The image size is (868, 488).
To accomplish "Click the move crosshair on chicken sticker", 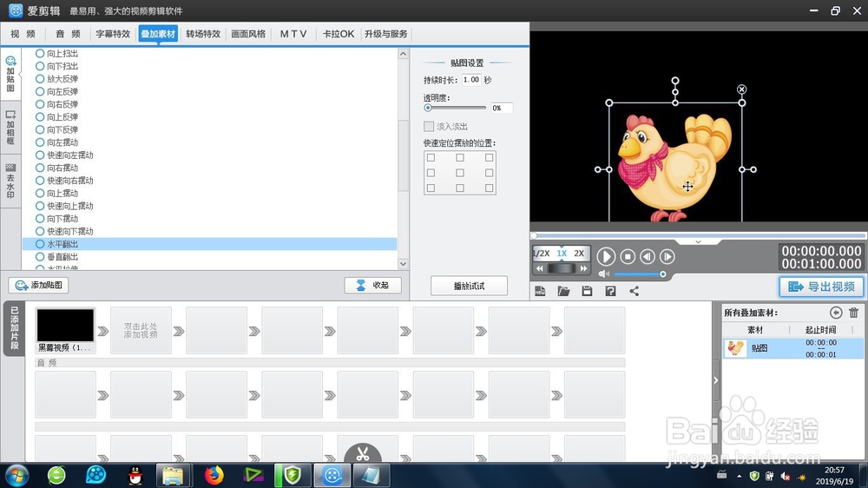I will pyautogui.click(x=687, y=187).
